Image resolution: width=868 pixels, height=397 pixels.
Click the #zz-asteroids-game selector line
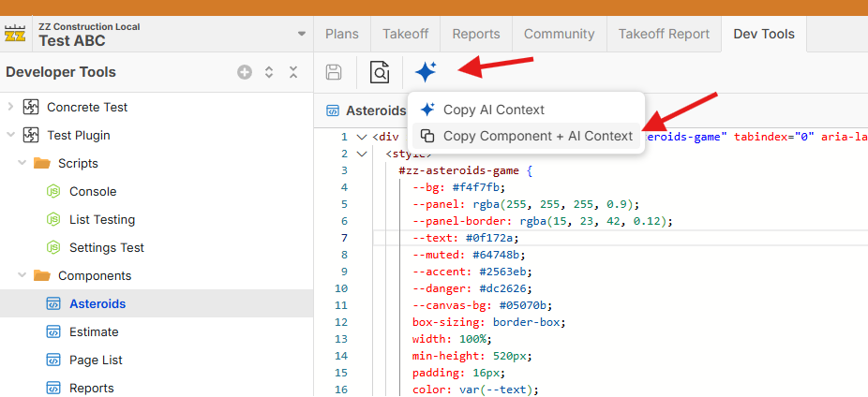click(466, 170)
